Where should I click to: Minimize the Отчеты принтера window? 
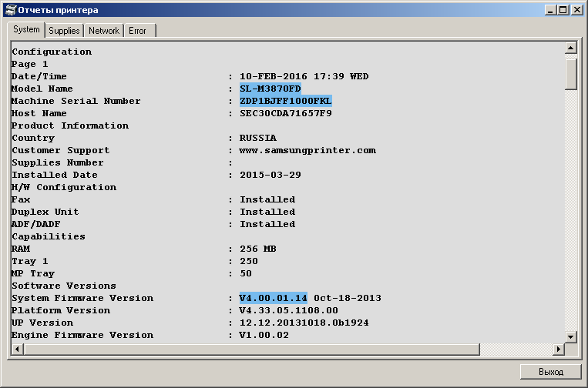coord(550,10)
